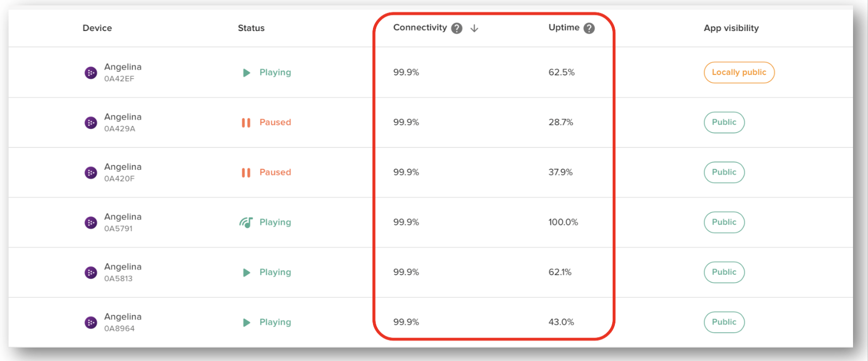This screenshot has height=361, width=868.
Task: Sort by Connectivity using the down arrow
Action: coord(474,28)
